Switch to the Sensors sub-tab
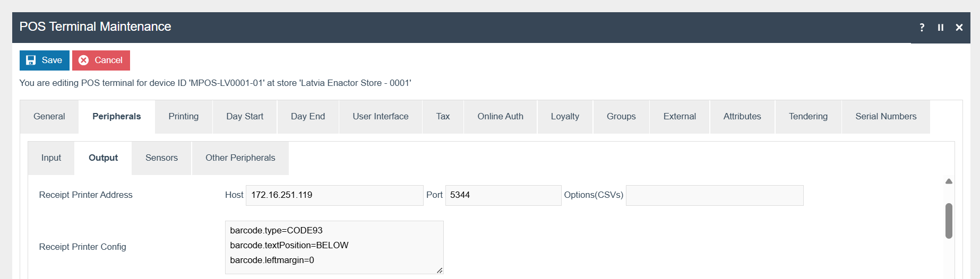Image resolution: width=980 pixels, height=279 pixels. [161, 158]
